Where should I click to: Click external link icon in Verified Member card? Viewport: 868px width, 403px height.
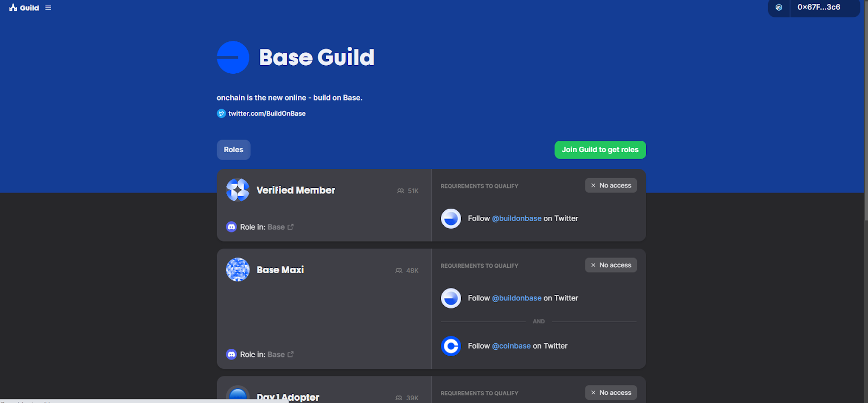291,227
